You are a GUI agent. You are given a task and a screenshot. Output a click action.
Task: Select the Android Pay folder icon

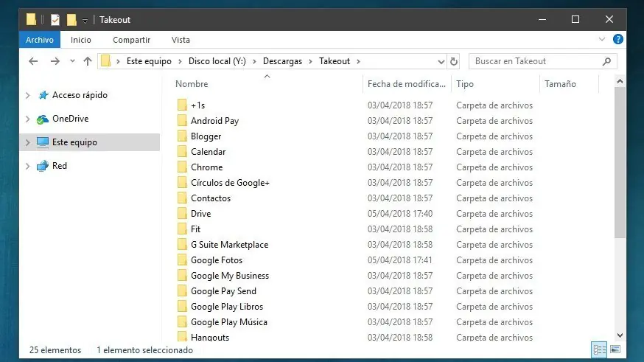[182, 120]
